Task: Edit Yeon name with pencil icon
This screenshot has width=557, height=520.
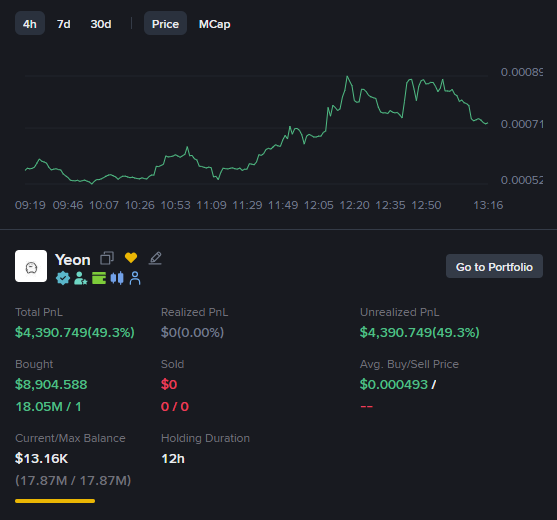Action: 155,258
